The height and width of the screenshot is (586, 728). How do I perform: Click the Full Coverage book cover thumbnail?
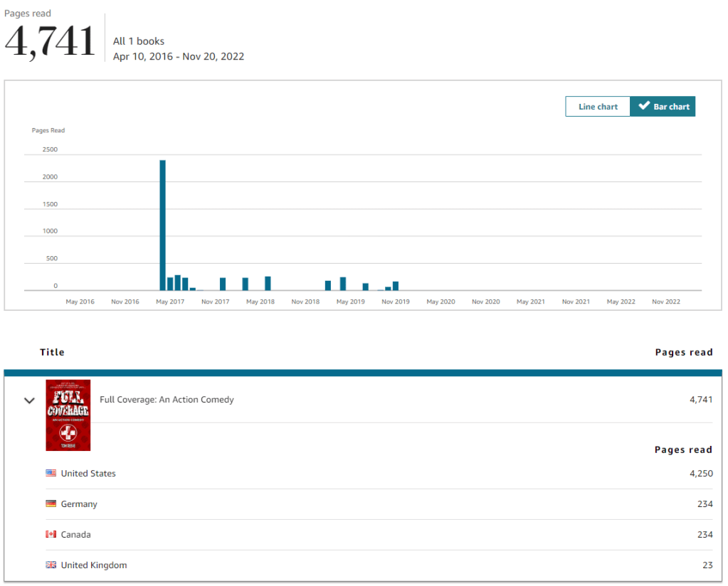coord(68,415)
